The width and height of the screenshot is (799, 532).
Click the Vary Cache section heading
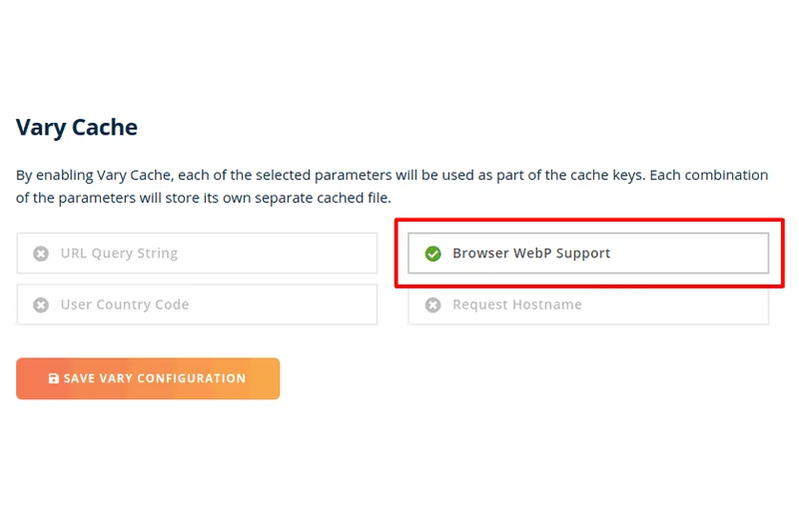[x=77, y=128]
